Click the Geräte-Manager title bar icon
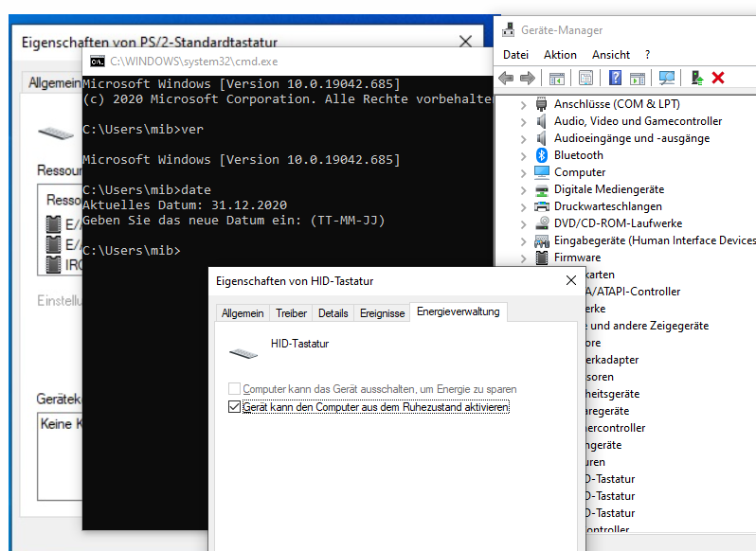Image resolution: width=756 pixels, height=551 pixels. tap(508, 30)
